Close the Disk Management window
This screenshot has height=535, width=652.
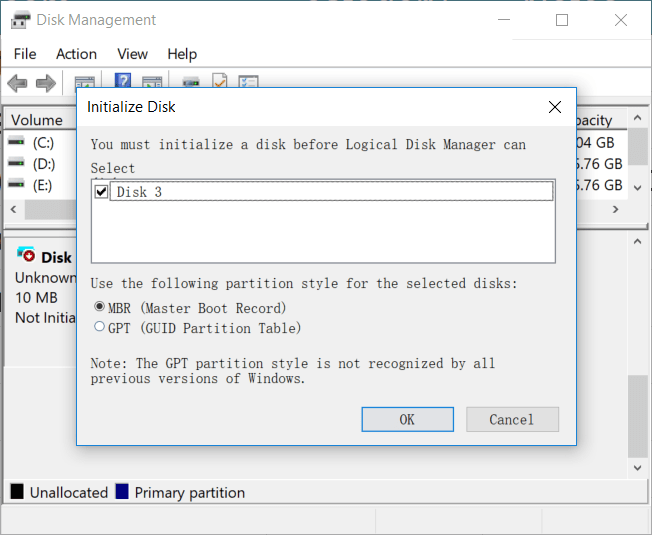(621, 20)
